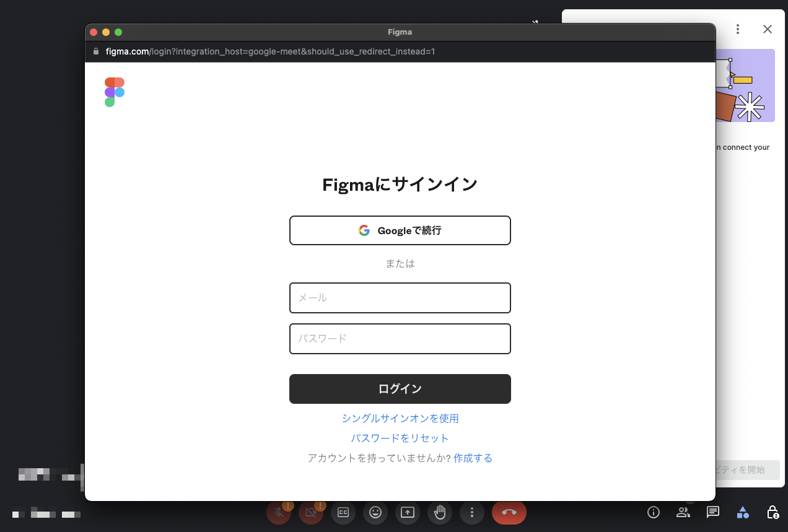788x532 pixels.
Task: Toggle closed captions
Action: (x=343, y=512)
